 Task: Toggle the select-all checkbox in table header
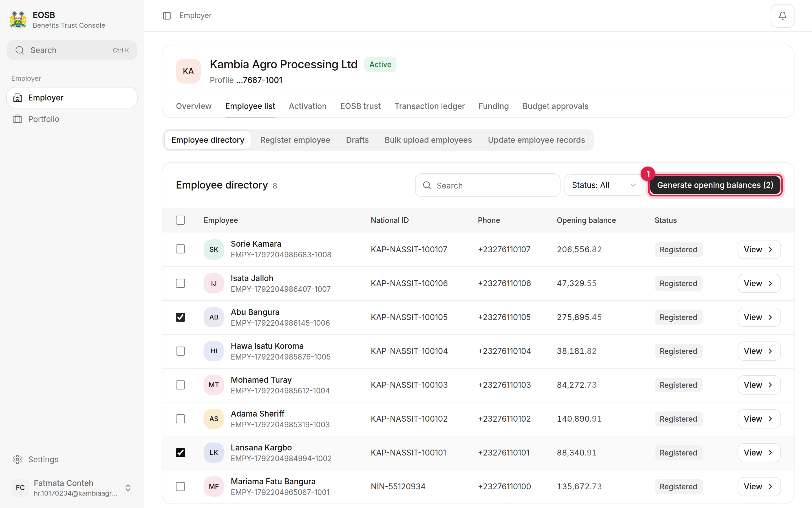[x=180, y=220]
